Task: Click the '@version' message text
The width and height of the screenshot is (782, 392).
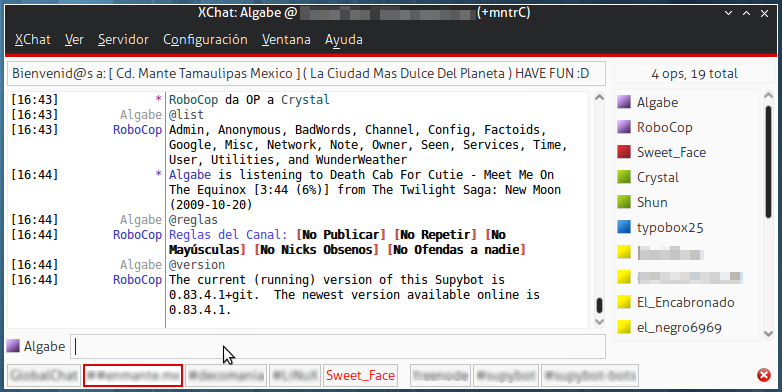Action: 197,264
